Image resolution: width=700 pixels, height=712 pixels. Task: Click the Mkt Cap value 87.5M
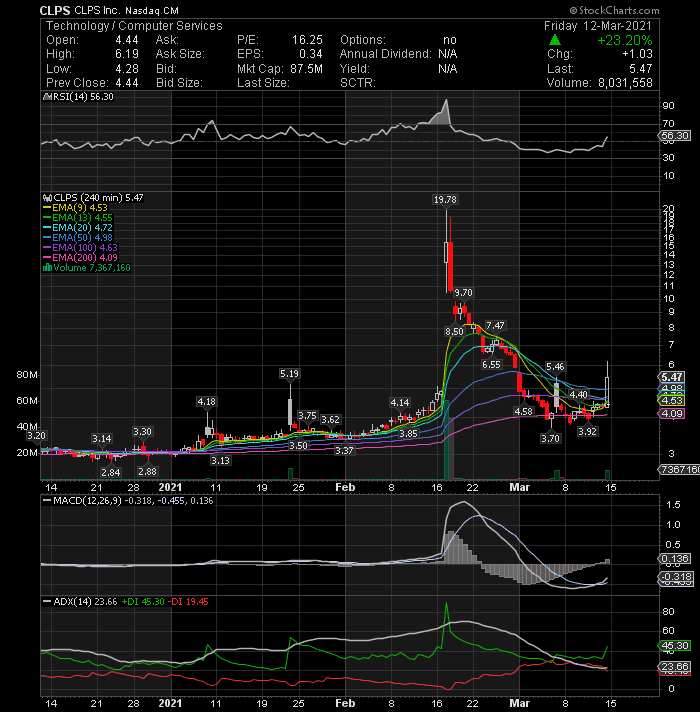[306, 69]
